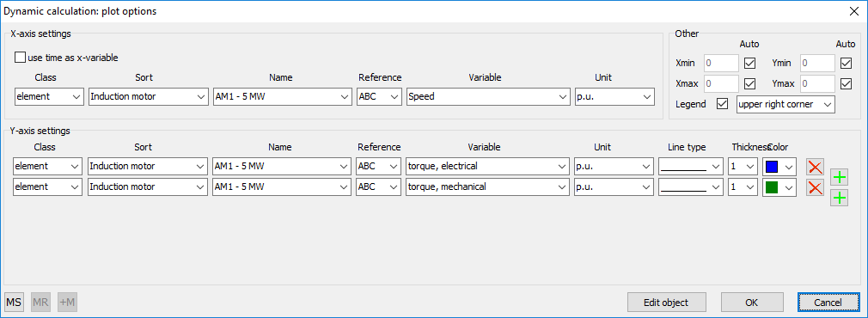Screen dimensions: 868x318
Task: Open X-axis Reference ABC dropdown
Action: [x=379, y=96]
